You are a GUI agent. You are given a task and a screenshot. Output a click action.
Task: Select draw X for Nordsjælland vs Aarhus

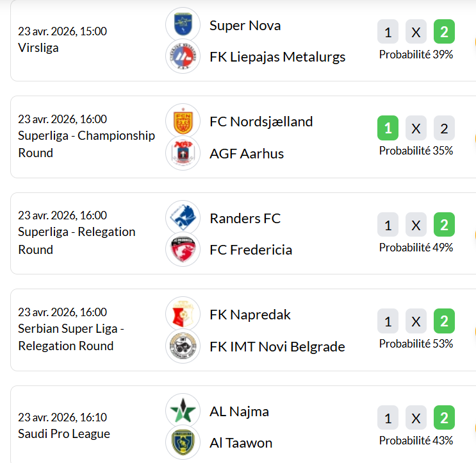pyautogui.click(x=416, y=128)
